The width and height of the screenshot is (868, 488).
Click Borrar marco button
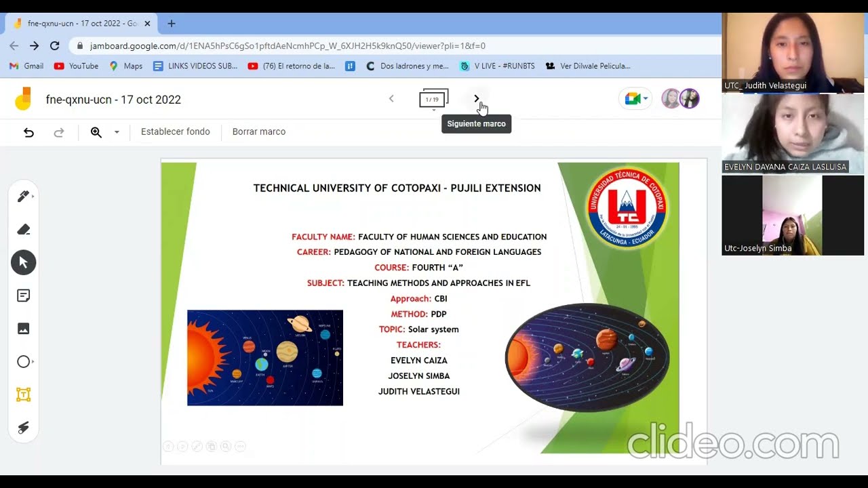(259, 131)
